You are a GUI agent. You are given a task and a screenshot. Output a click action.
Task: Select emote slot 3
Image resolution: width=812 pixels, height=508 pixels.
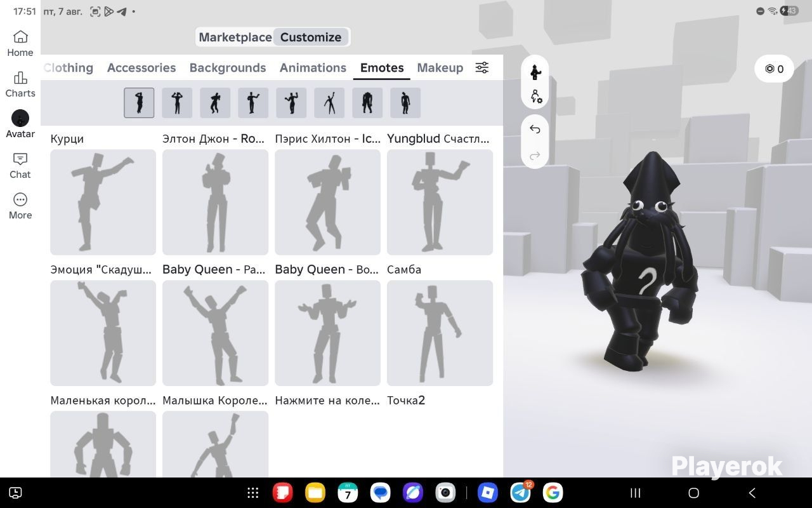[215, 103]
